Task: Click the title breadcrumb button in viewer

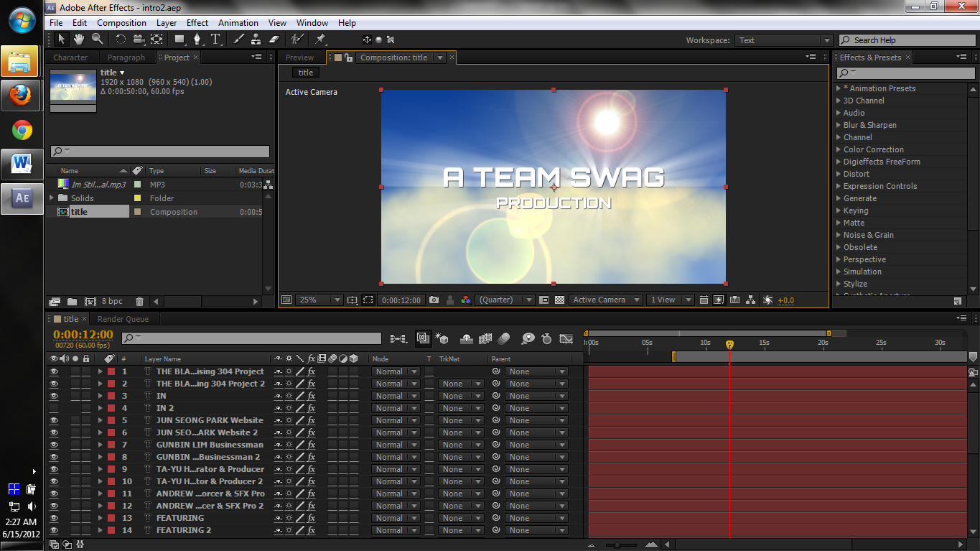Action: [x=306, y=73]
